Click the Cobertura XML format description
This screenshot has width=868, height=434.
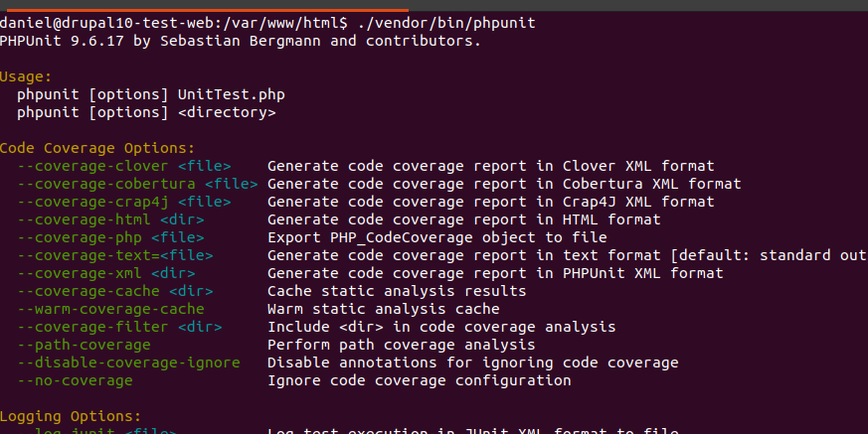[504, 184]
